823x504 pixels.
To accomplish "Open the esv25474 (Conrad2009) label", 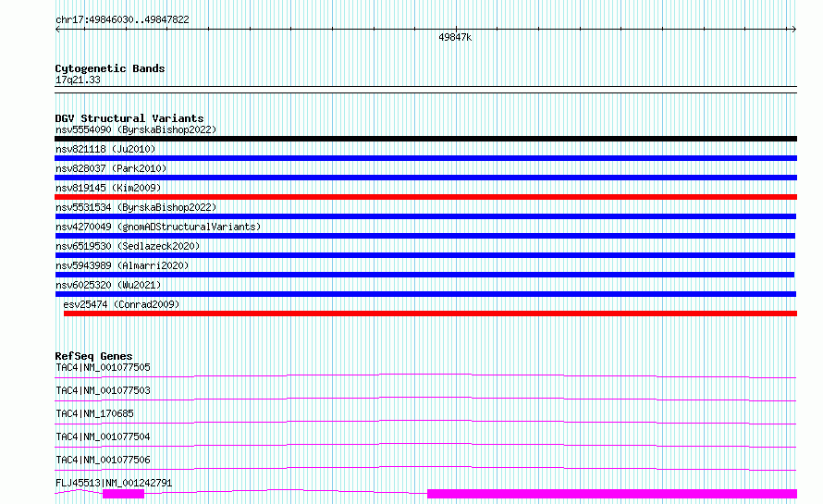I will [121, 304].
